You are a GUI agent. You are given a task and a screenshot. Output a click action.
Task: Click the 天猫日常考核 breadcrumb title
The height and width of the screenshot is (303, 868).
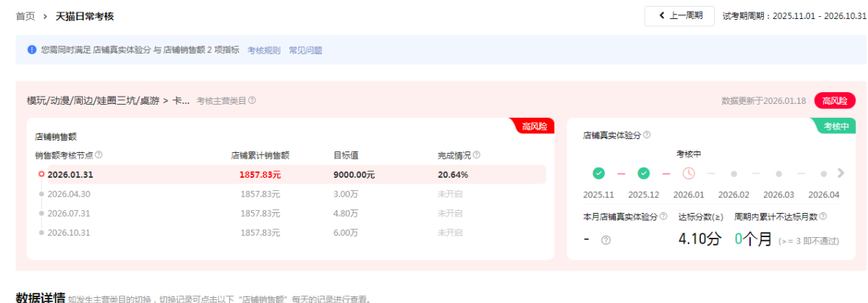(85, 16)
